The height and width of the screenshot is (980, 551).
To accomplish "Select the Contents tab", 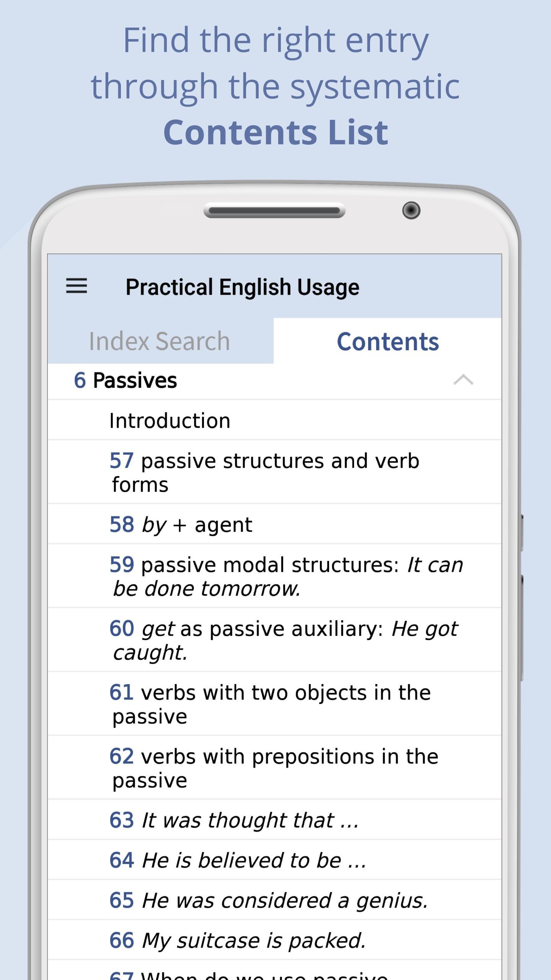I will tap(388, 341).
